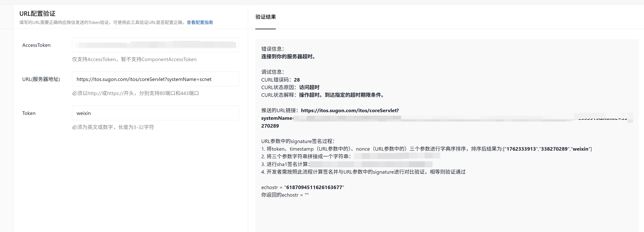This screenshot has width=644, height=232.
Task: Click the pushed https://itos.sugon.com/itos/coreServlet URL text
Action: click(349, 110)
